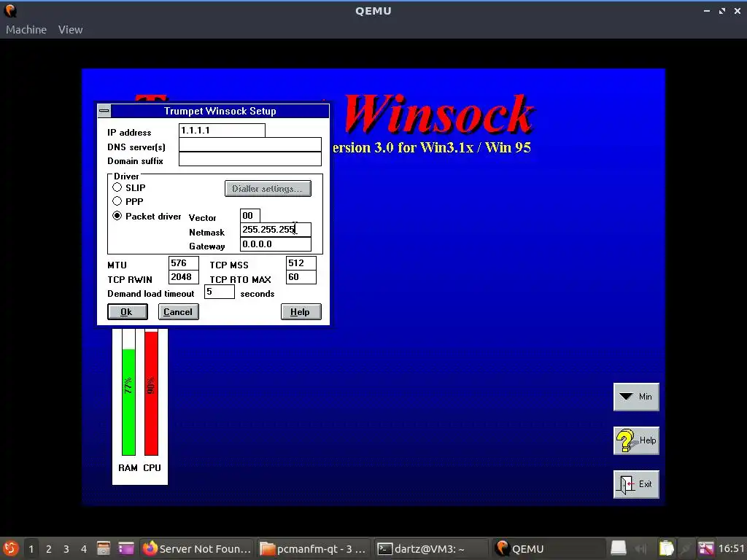Click the IP address field showing 1.1.1.1
This screenshot has width=747, height=560.
coord(222,131)
